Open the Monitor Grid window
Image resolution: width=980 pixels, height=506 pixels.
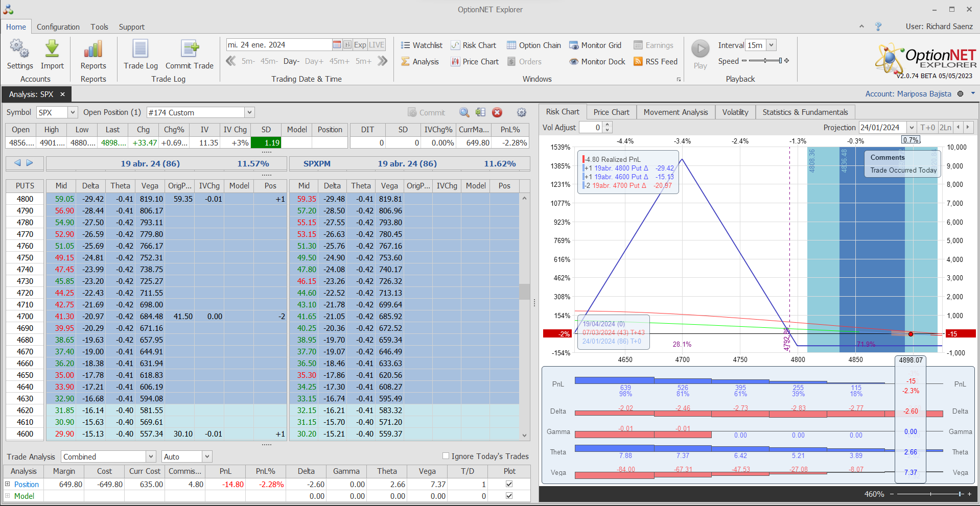tap(595, 45)
